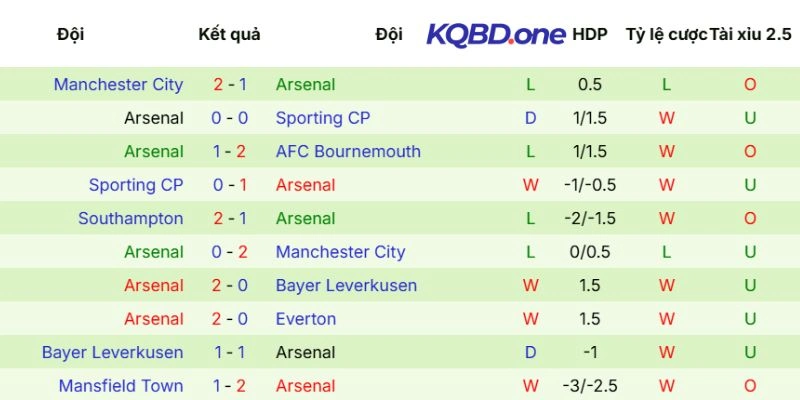Select Sporting CP in the 0 - 1 row
Image resolution: width=800 pixels, height=400 pixels.
136,185
